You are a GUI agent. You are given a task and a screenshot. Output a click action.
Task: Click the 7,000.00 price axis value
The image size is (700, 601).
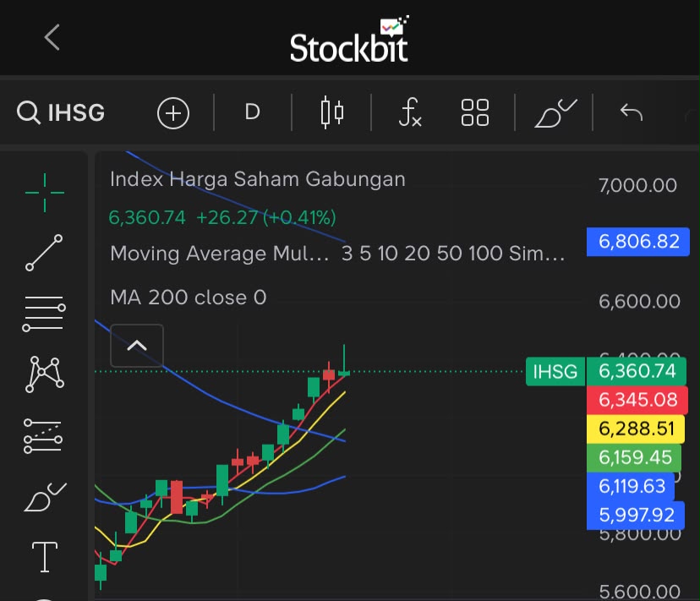point(637,185)
